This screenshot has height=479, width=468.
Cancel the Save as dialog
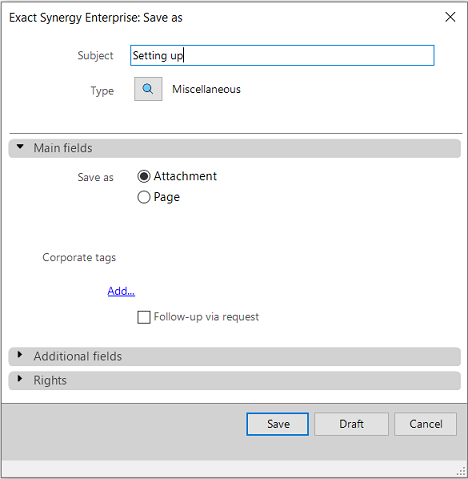coord(425,424)
